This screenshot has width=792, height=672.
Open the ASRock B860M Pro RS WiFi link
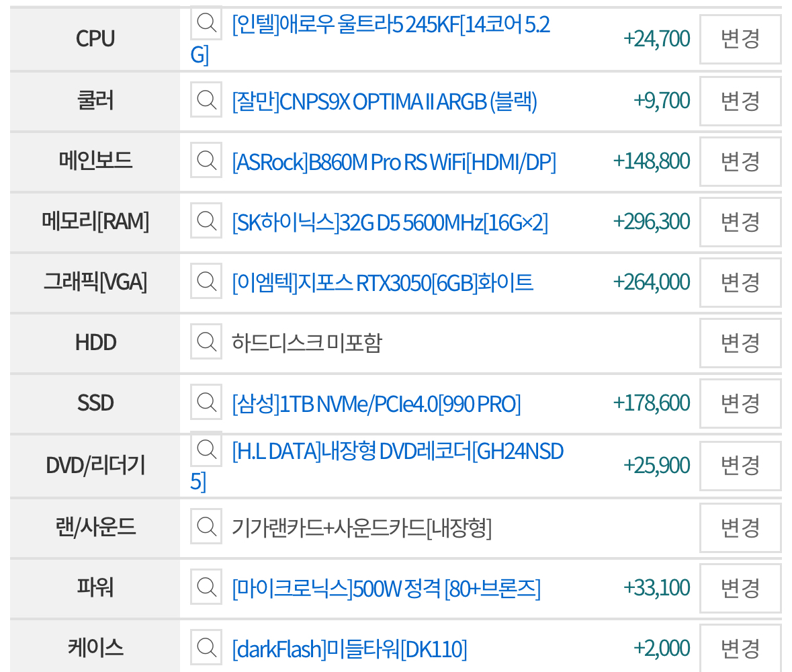(394, 162)
